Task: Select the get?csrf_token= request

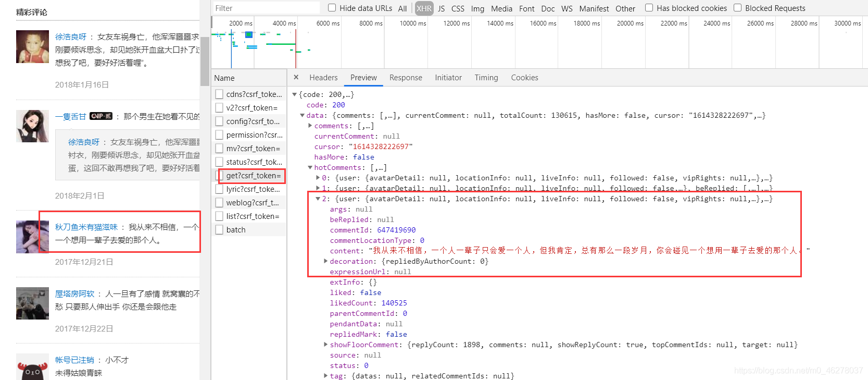Action: pyautogui.click(x=253, y=176)
